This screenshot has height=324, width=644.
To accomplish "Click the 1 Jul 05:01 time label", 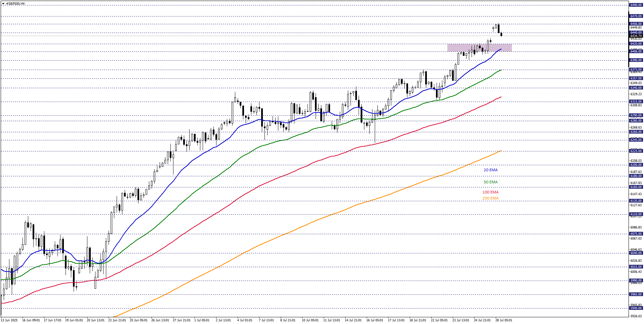I will (202, 320).
